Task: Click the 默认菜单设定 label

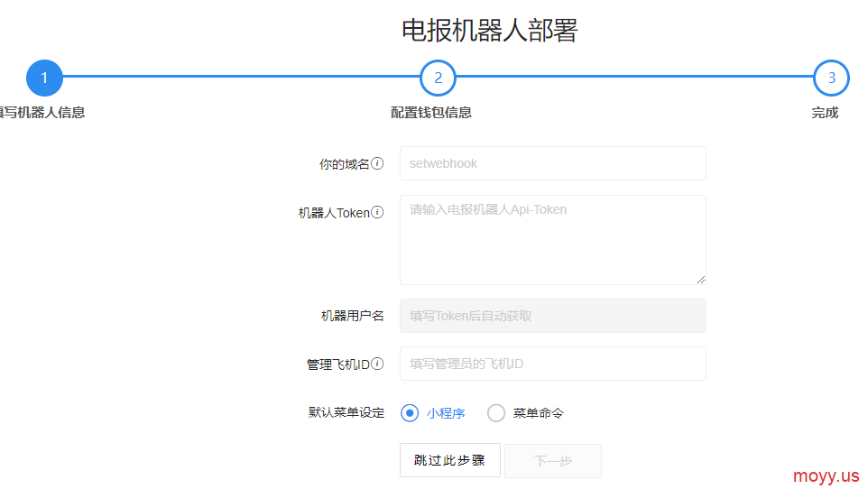Action: click(x=346, y=412)
